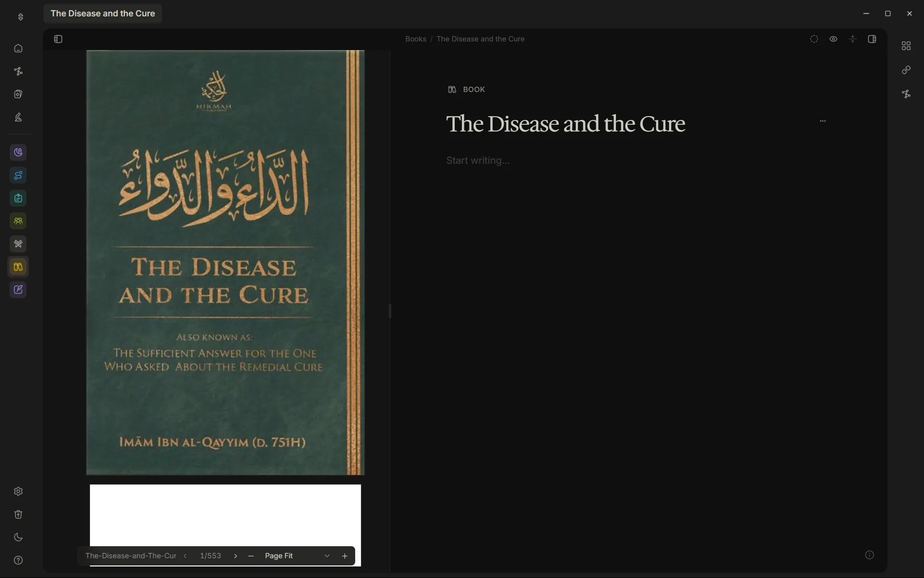This screenshot has width=924, height=578.
Task: Click the book cover page in PDF viewer
Action: coord(225,263)
